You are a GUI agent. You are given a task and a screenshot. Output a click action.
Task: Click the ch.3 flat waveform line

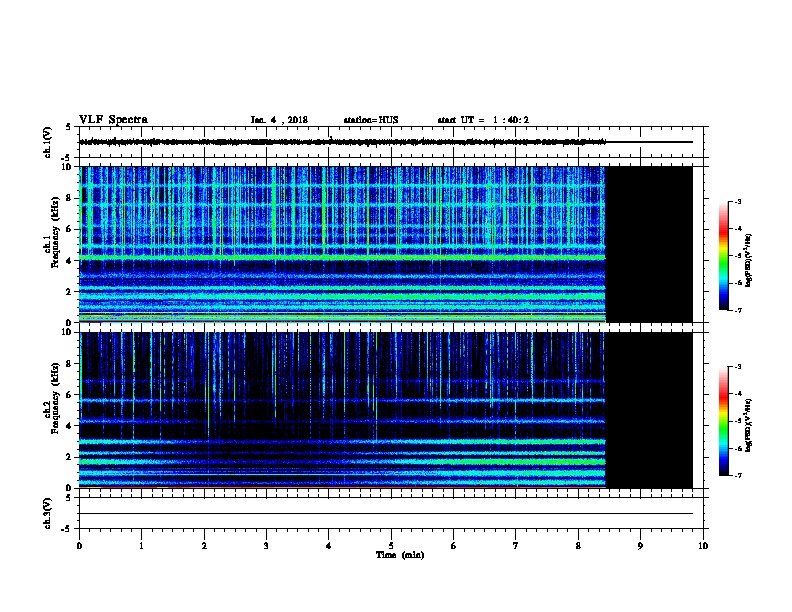[x=386, y=514]
